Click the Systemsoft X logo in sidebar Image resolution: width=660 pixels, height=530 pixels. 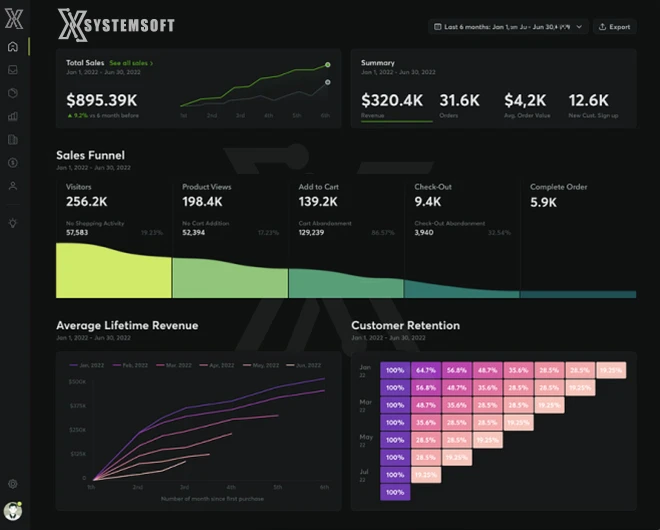tap(13, 17)
